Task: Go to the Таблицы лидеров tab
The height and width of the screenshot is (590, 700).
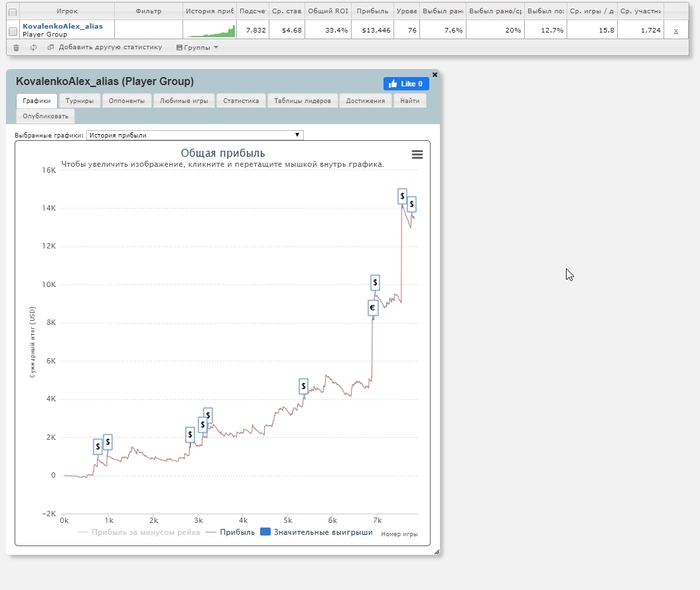Action: point(303,101)
